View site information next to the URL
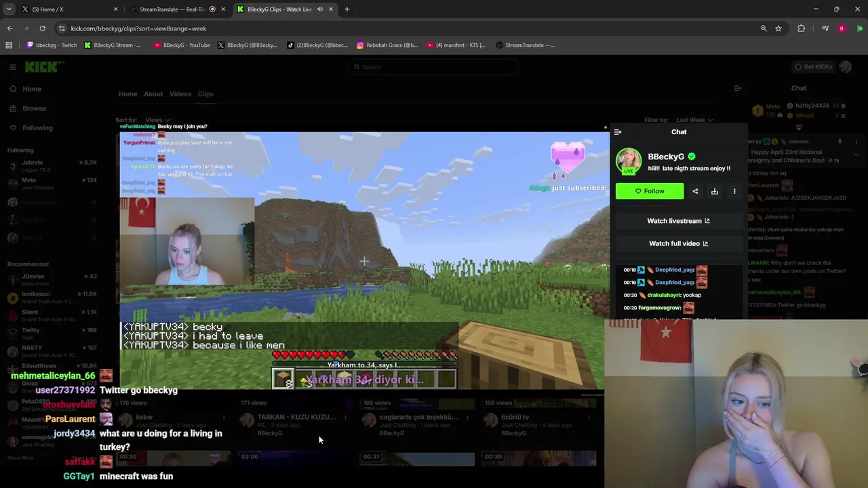The height and width of the screenshot is (488, 868). [62, 28]
